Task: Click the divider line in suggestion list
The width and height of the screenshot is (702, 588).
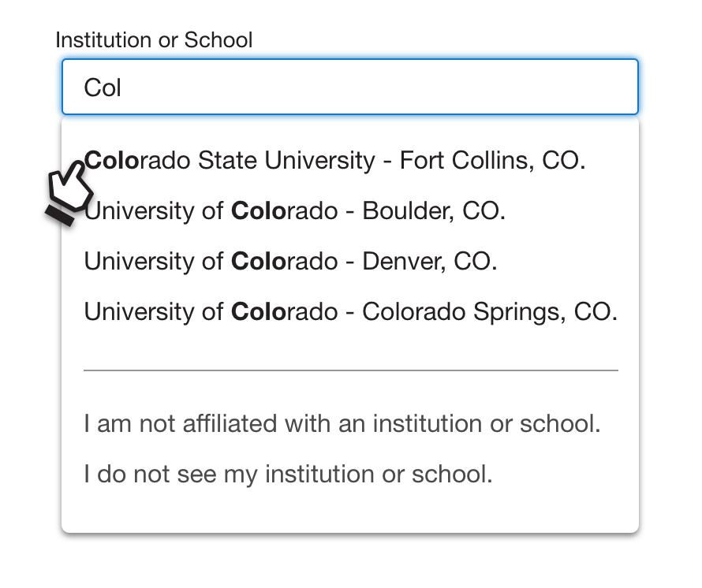Action: (x=350, y=370)
